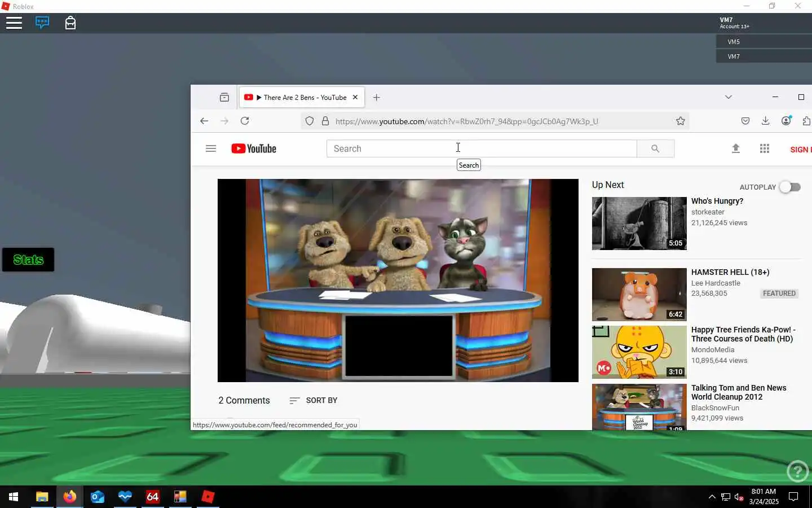Click the video player showing two Bens

(x=398, y=281)
